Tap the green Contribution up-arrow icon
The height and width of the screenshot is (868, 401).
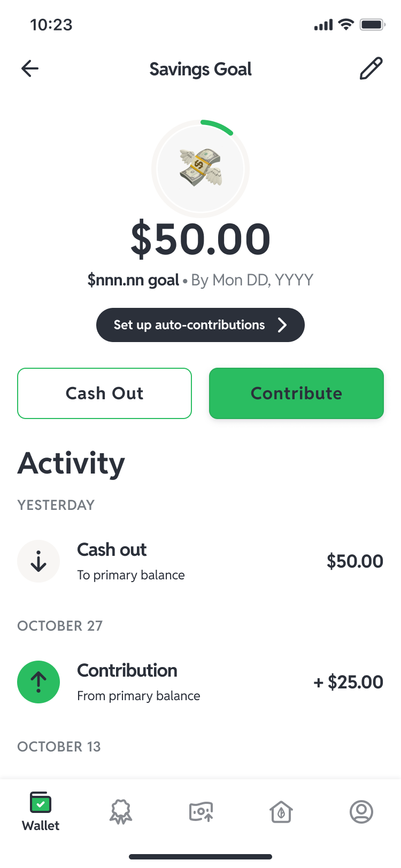coord(38,682)
